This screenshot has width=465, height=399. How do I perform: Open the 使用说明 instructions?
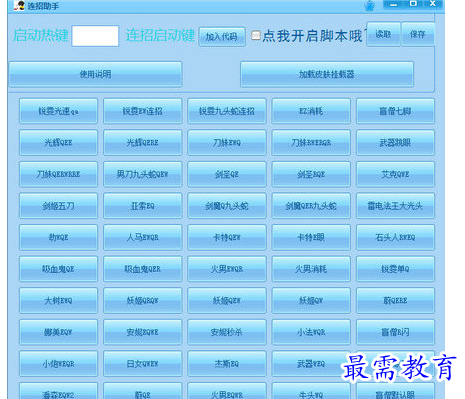click(95, 74)
